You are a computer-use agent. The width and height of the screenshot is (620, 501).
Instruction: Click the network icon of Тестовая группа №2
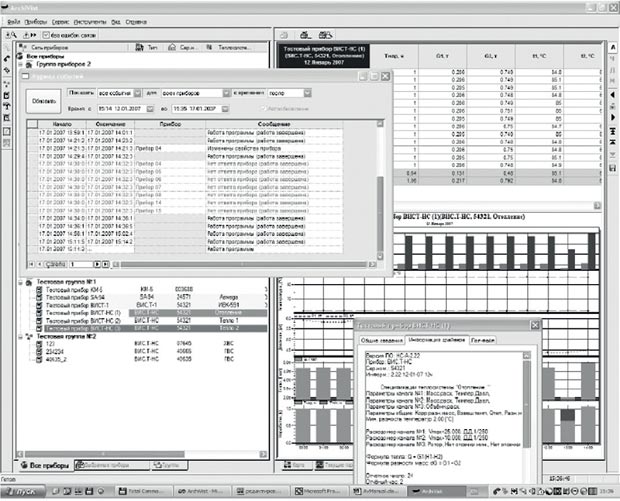pos(28,337)
